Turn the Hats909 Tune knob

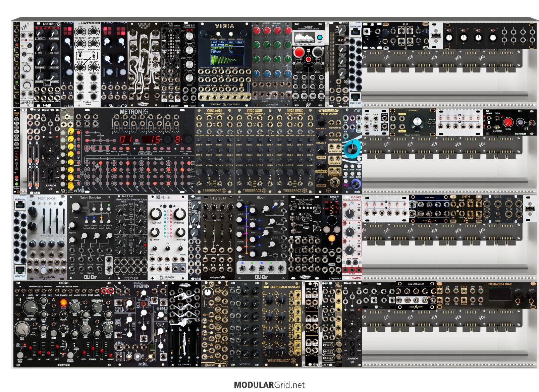pyautogui.click(x=80, y=32)
